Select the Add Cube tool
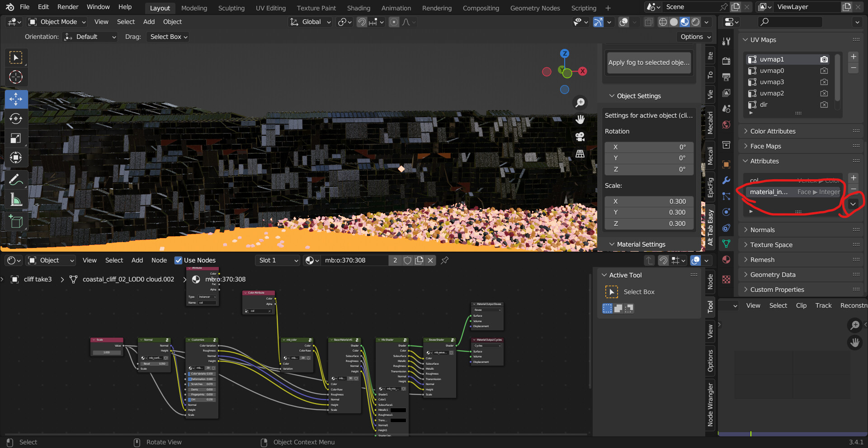Screen dimensions: 868x448 (16, 221)
